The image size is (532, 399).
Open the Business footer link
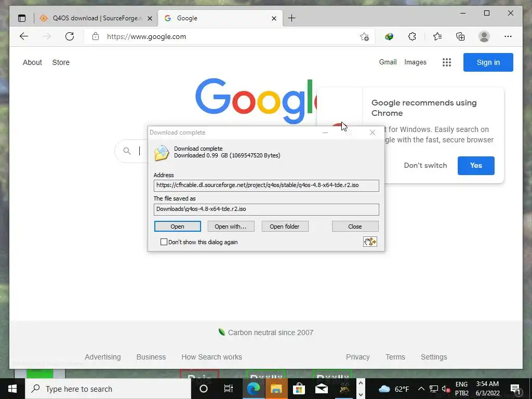click(x=151, y=357)
